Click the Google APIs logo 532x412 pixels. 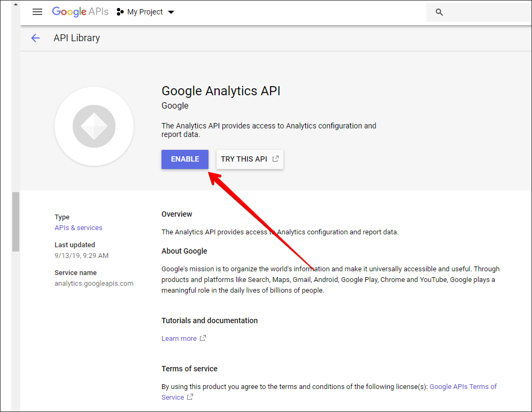[x=80, y=12]
